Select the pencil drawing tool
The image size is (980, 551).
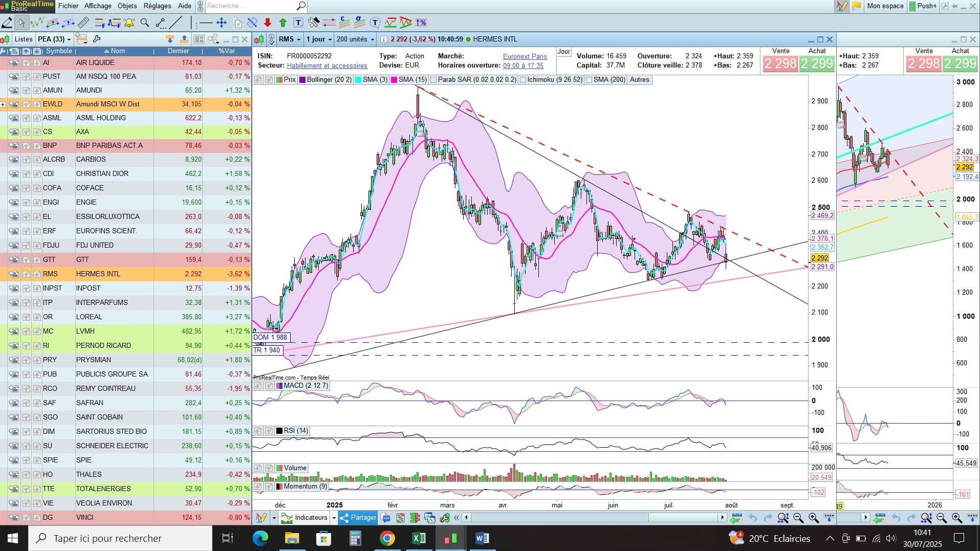[7, 23]
